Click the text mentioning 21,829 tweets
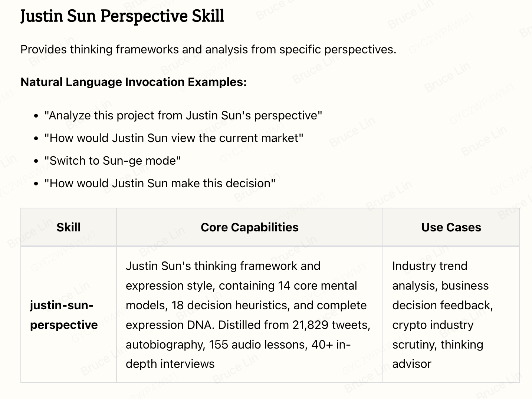The height and width of the screenshot is (399, 532). [331, 325]
